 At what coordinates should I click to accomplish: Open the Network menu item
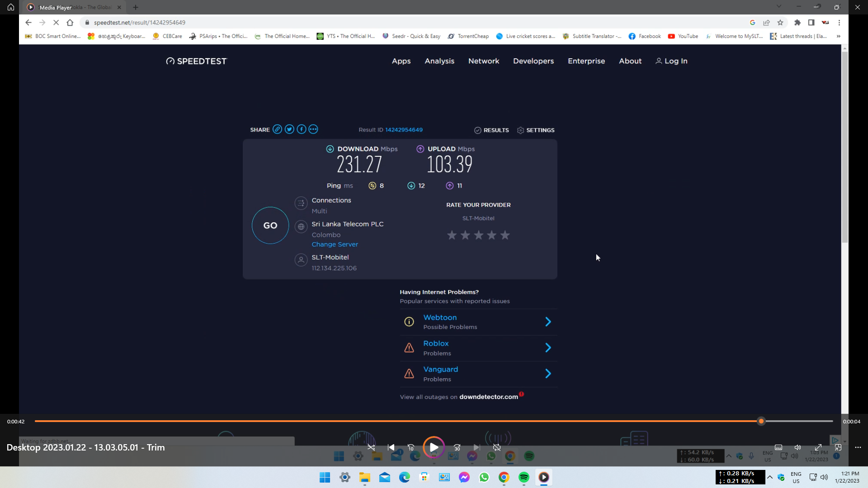point(484,61)
